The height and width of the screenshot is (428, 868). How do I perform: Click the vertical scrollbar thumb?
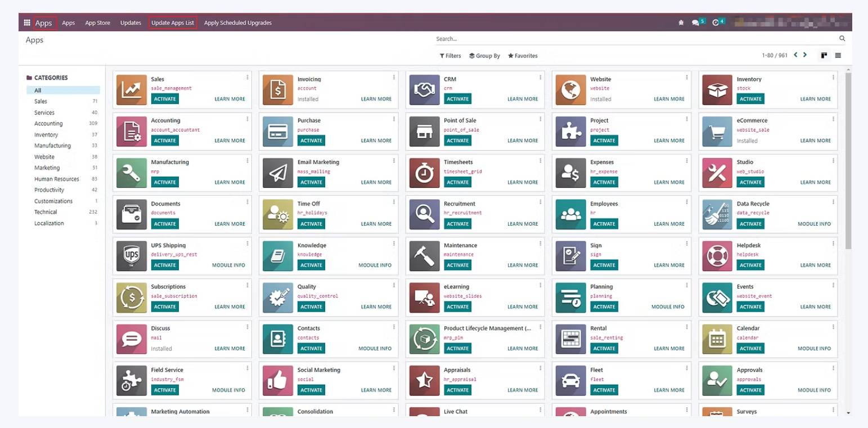pyautogui.click(x=848, y=161)
